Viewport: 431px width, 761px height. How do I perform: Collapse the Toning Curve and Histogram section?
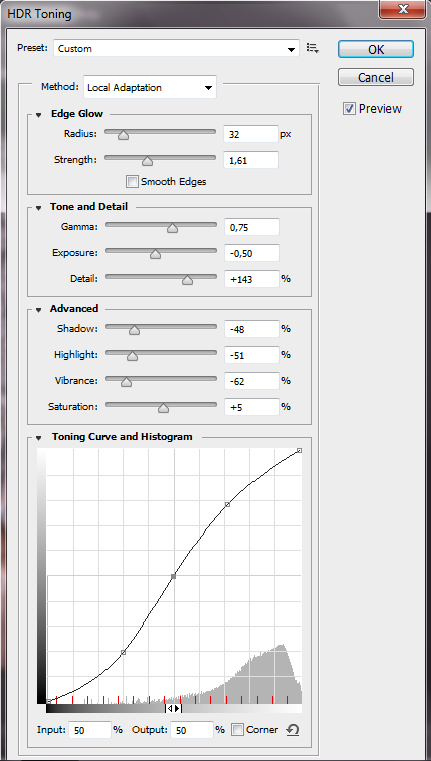39,438
